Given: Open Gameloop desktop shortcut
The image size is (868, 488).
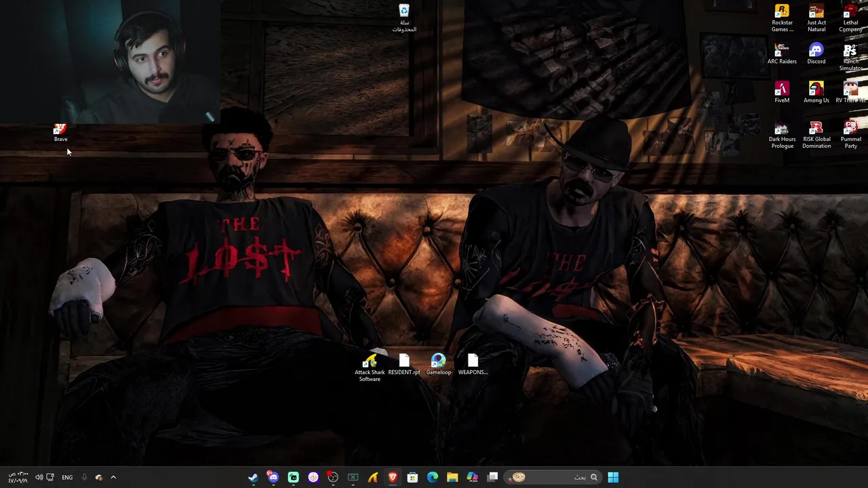Looking at the screenshot, I should (x=438, y=365).
